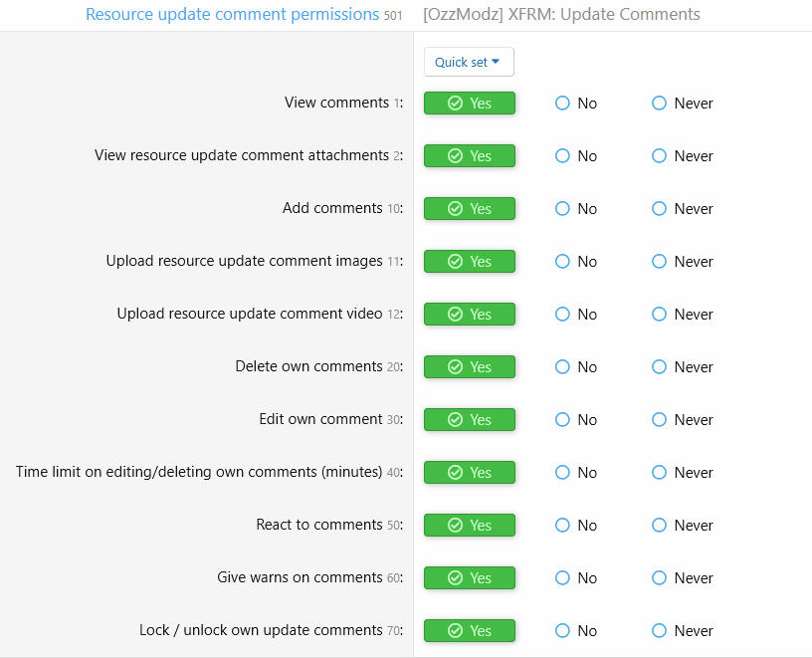The width and height of the screenshot is (812, 658).
Task: Set Add comments to No
Action: (x=576, y=209)
